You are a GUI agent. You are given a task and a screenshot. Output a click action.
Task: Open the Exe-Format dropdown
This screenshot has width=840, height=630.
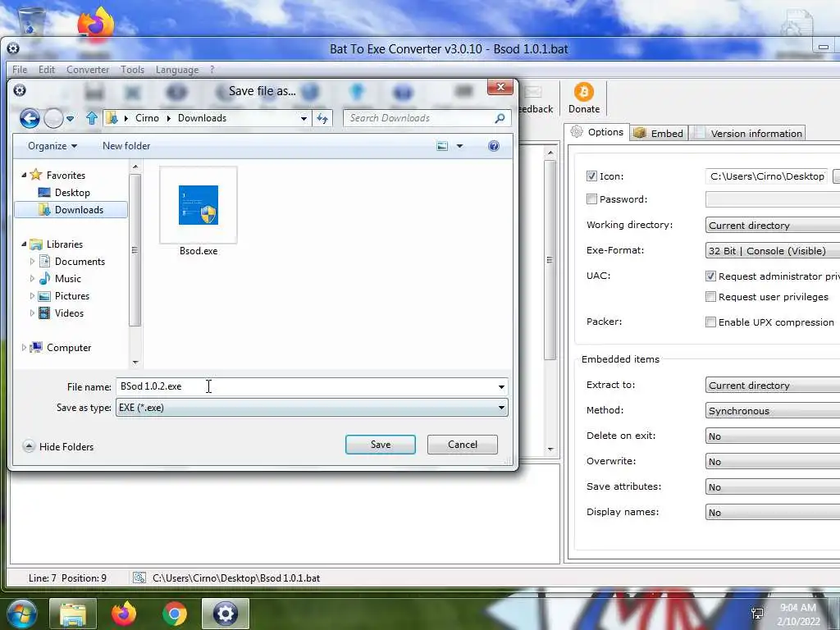[x=773, y=251]
